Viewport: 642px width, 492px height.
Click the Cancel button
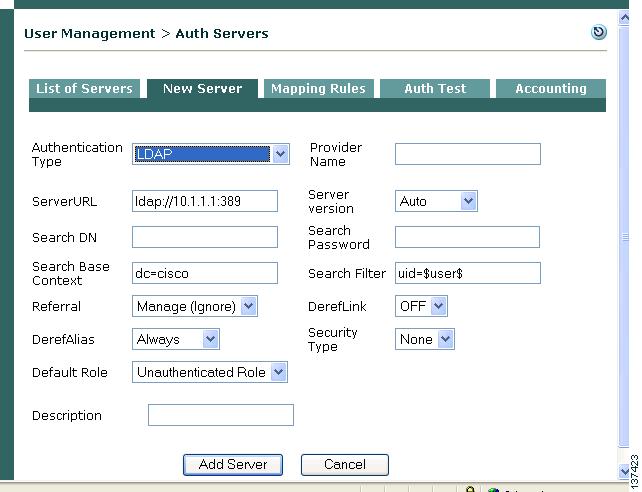tap(344, 464)
